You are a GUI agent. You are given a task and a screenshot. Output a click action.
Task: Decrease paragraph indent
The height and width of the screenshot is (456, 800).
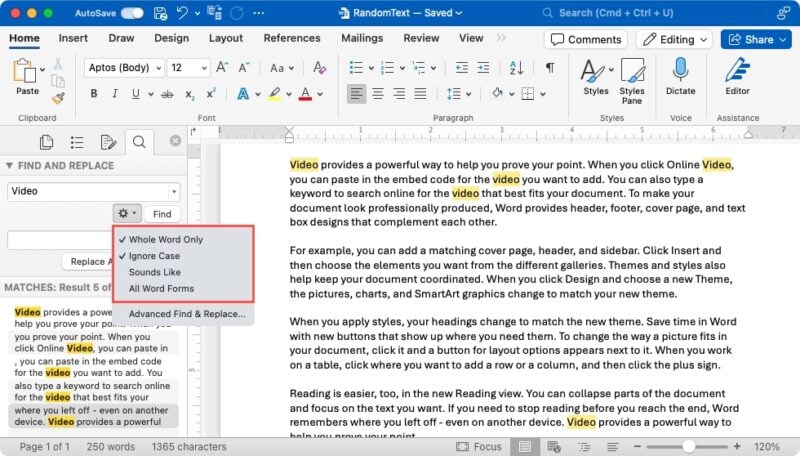click(x=462, y=67)
